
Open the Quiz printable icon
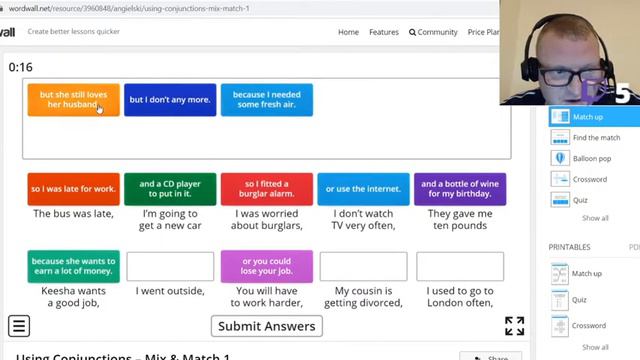pyautogui.click(x=559, y=300)
